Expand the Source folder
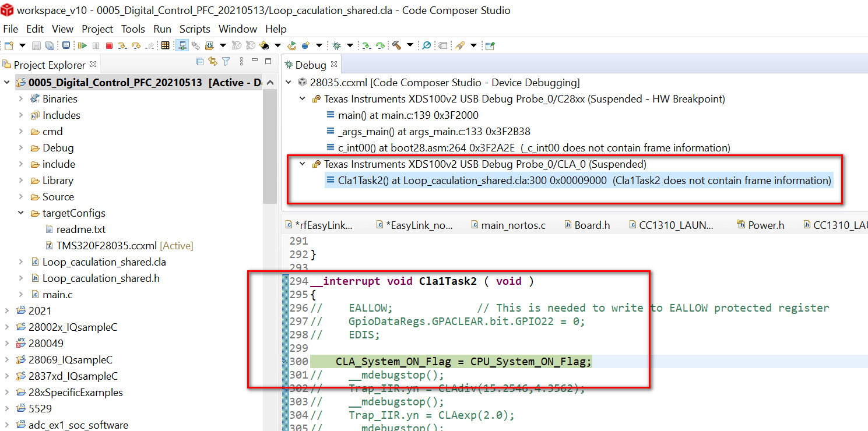The height and width of the screenshot is (431, 868). click(x=21, y=197)
